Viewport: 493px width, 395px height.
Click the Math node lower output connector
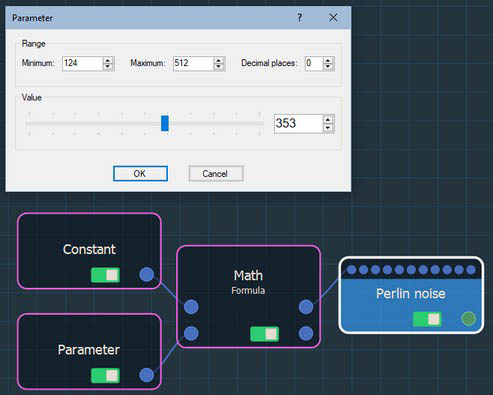tap(306, 333)
